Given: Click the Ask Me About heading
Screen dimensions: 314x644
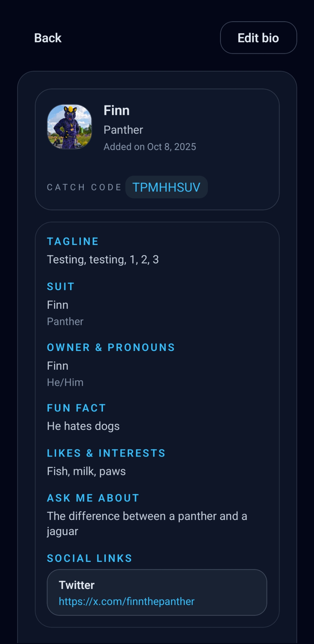Looking at the screenshot, I should coord(93,498).
